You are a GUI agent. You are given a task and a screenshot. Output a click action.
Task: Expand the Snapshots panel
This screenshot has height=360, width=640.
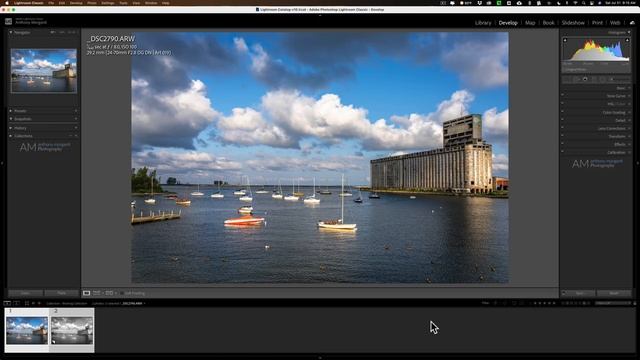(x=11, y=119)
